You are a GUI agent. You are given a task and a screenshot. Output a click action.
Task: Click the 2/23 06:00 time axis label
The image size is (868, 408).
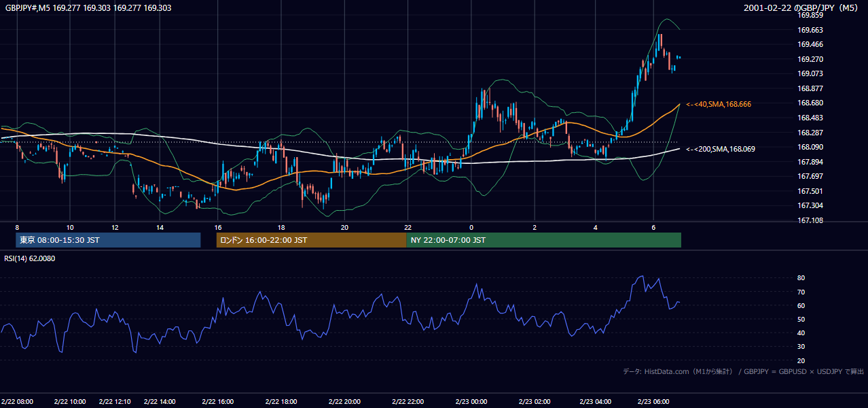(x=653, y=402)
